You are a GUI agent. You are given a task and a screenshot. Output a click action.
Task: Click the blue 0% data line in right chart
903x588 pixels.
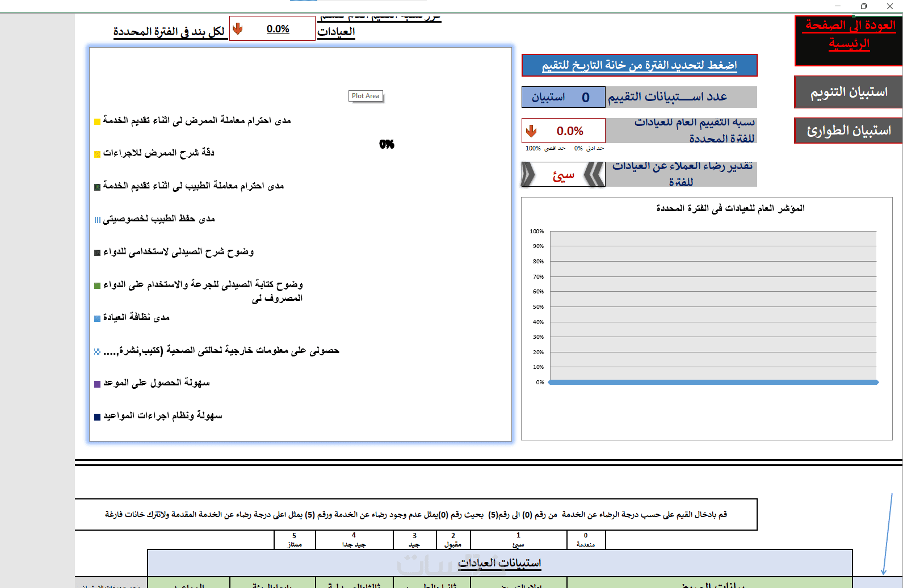[713, 383]
